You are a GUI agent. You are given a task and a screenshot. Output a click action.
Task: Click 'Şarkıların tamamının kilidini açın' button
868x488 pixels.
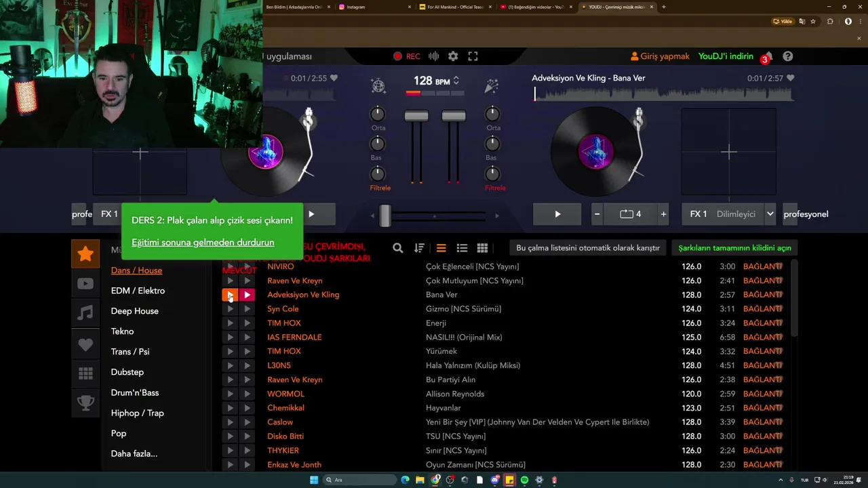pos(734,248)
